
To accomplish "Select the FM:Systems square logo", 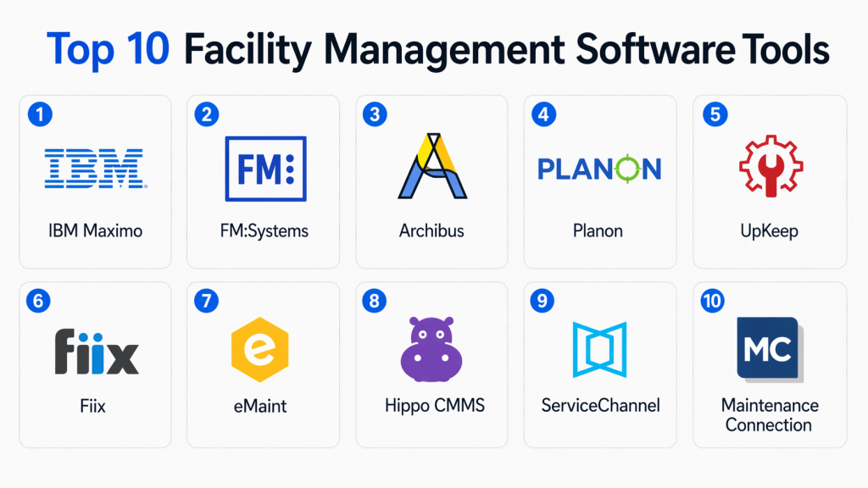I will tap(265, 168).
